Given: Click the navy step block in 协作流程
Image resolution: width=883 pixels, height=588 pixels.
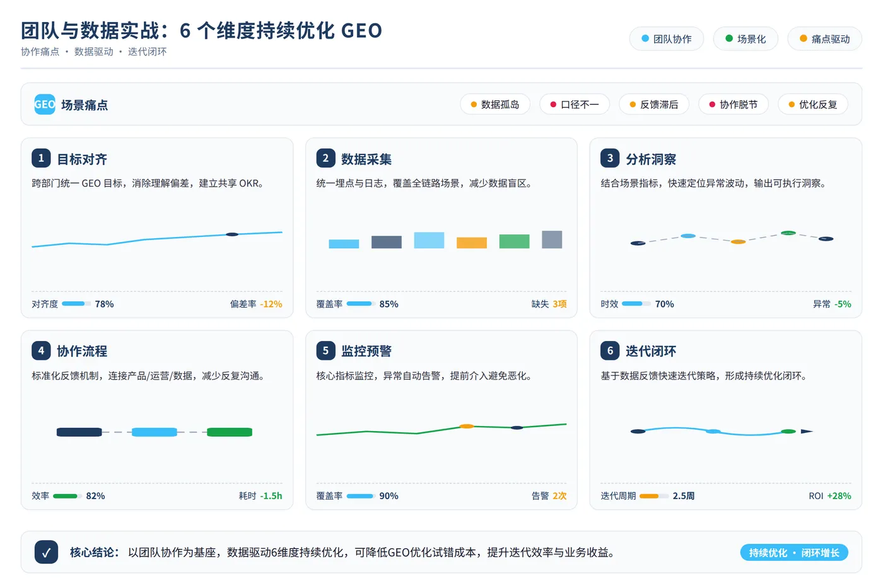Looking at the screenshot, I should coord(79,432).
